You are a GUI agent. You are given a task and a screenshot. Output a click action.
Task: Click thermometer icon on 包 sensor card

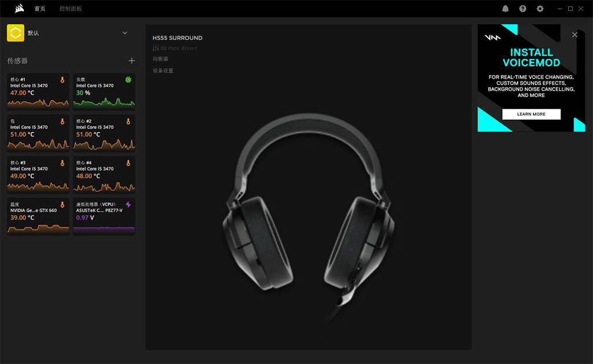63,122
